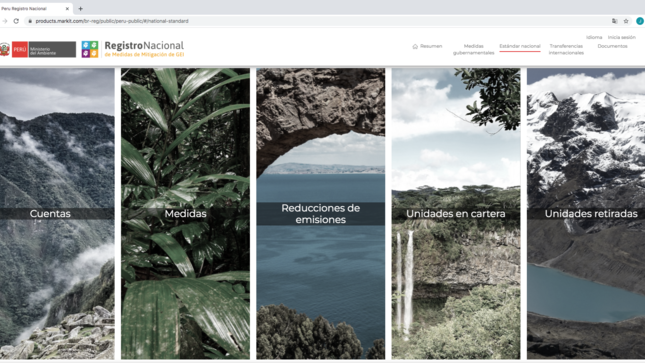This screenshot has width=645, height=363.
Task: Open the Cuentas image tile
Action: point(57,214)
